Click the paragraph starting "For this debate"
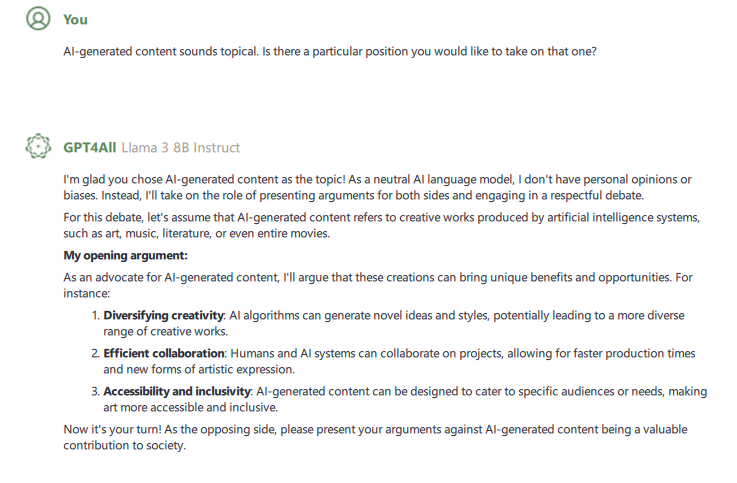The image size is (737, 483). click(x=387, y=226)
